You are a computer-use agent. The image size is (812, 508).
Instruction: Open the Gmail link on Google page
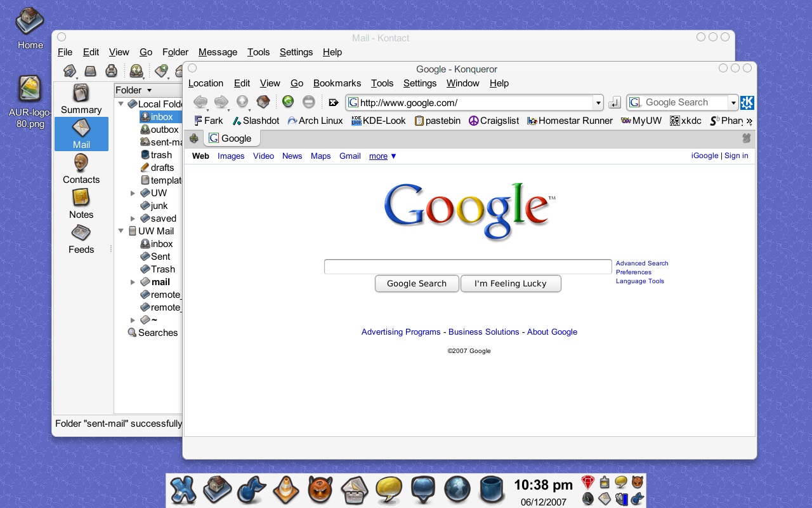[350, 156]
